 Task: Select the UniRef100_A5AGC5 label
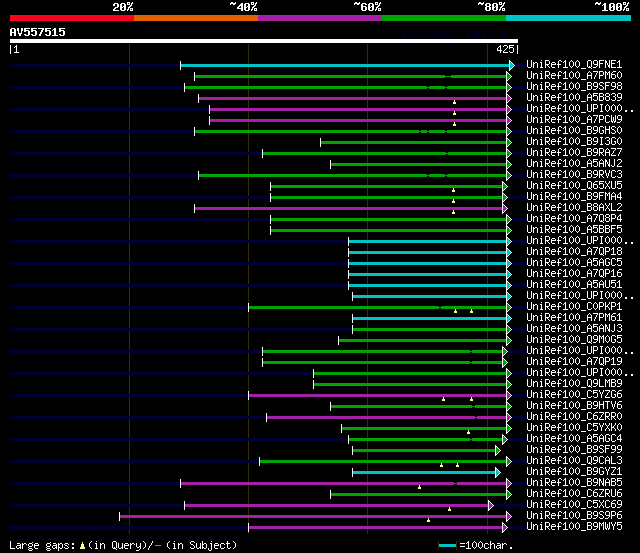click(x=574, y=263)
